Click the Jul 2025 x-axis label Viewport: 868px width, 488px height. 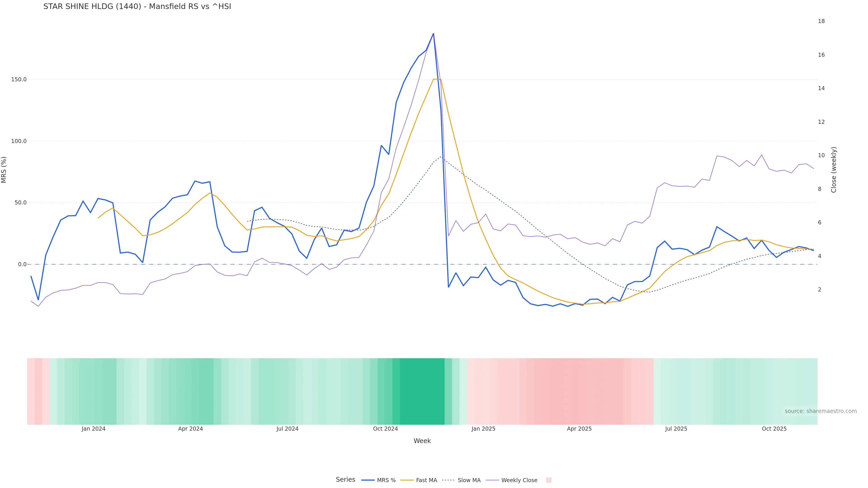pyautogui.click(x=676, y=429)
